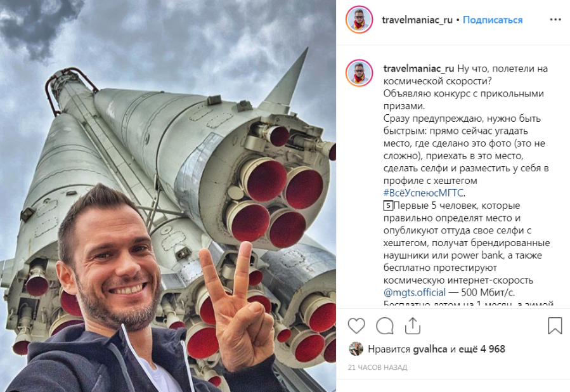Click the Нравится text in likes line
Image resolution: width=570 pixels, height=392 pixels.
(389, 349)
